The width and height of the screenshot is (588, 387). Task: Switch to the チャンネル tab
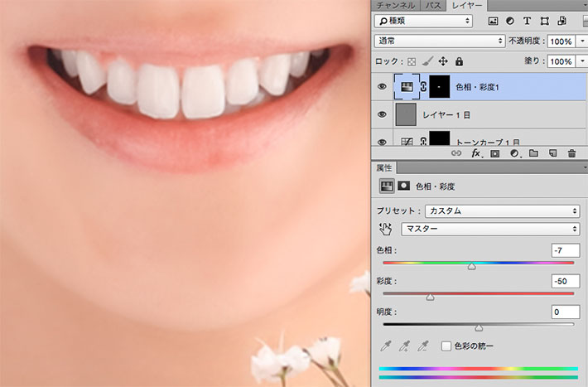(x=395, y=5)
